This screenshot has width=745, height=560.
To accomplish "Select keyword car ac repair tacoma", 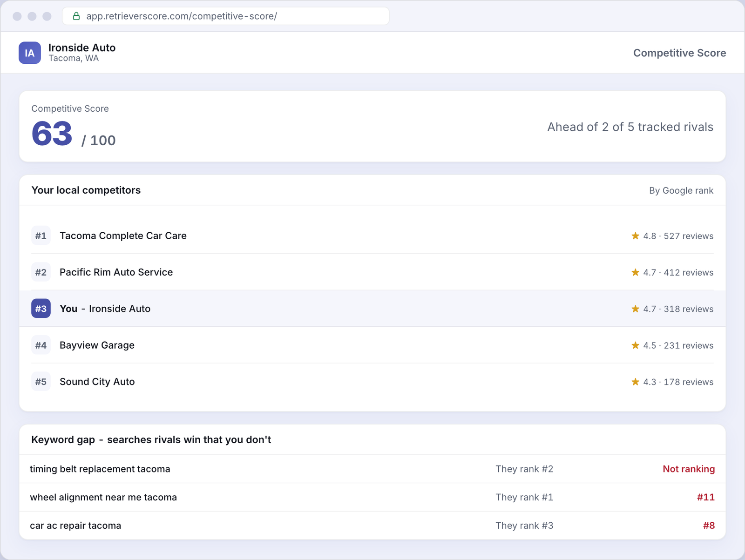I will click(75, 526).
